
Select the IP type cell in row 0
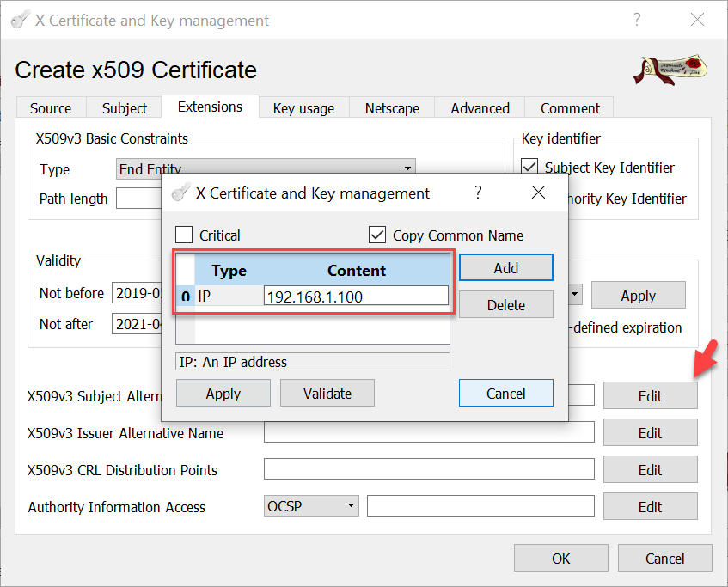coord(228,297)
